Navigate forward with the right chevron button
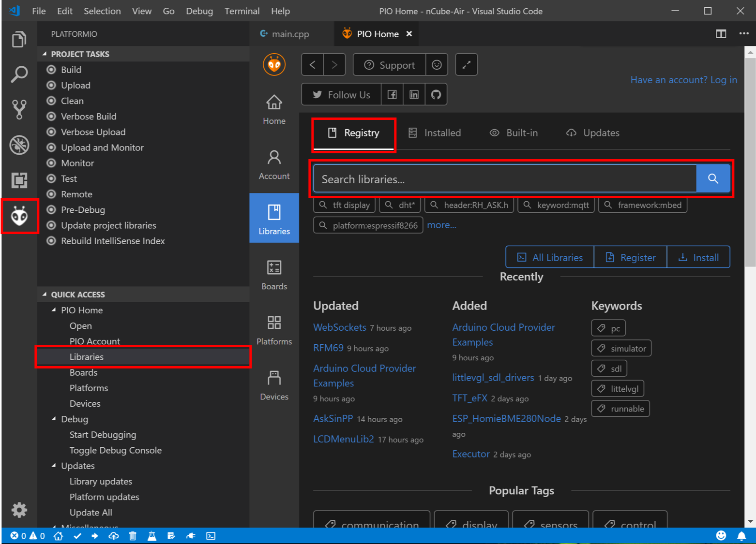 pos(334,65)
